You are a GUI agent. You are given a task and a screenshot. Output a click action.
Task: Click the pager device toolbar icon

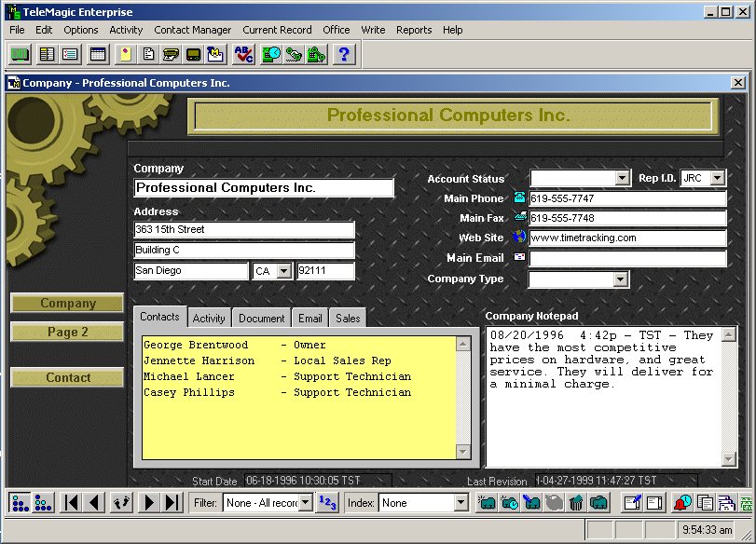click(193, 54)
